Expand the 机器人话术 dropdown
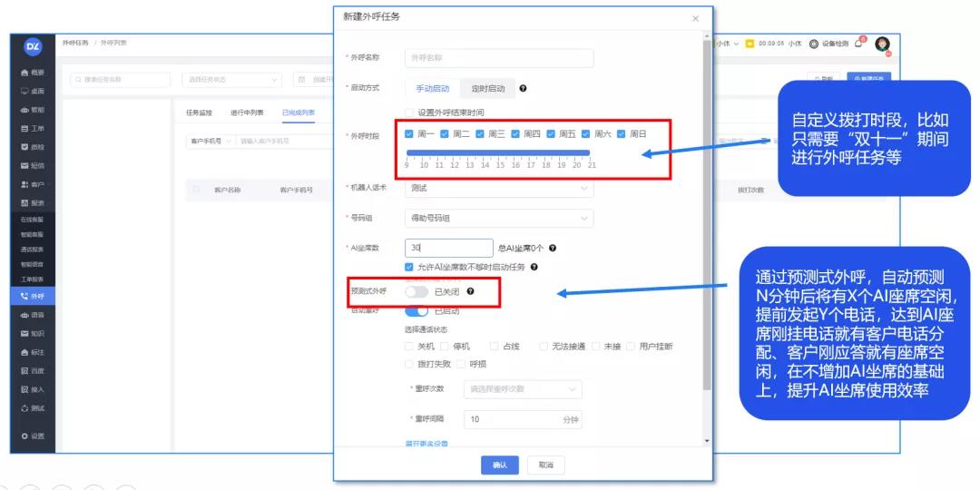The width and height of the screenshot is (980, 490). [498, 188]
